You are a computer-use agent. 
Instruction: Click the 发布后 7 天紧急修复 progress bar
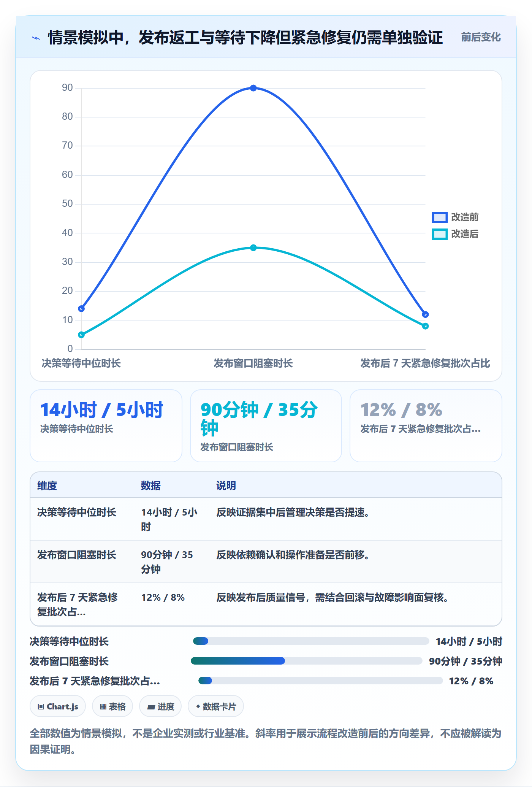click(321, 681)
